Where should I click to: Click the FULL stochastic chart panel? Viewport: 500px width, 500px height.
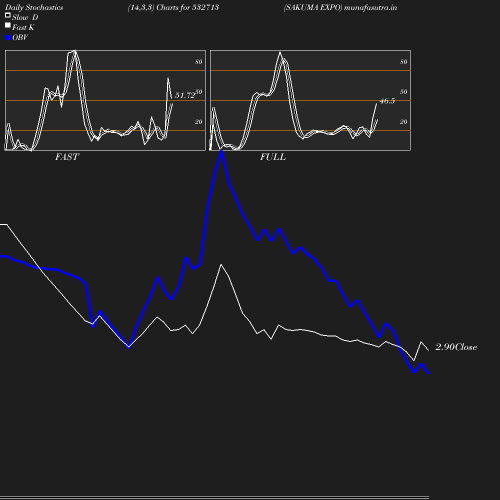pyautogui.click(x=310, y=100)
